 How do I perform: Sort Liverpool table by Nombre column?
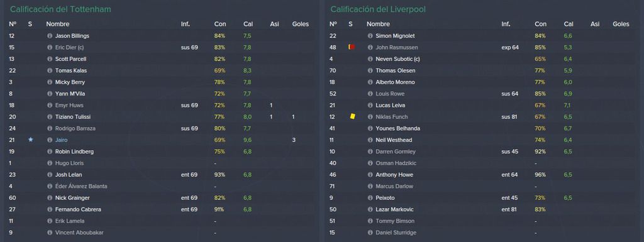(x=378, y=24)
